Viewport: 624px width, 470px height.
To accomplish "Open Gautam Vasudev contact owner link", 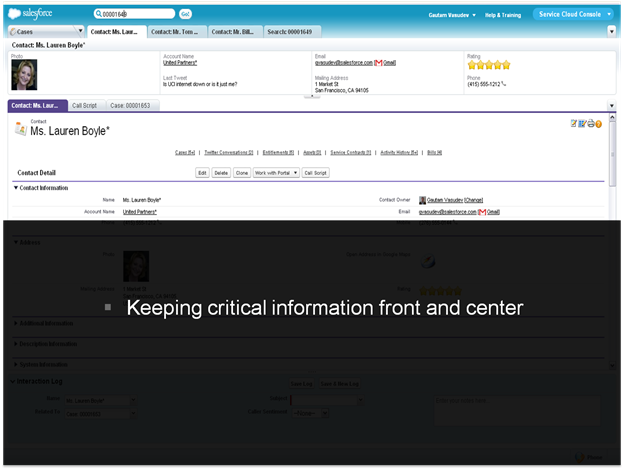I will pyautogui.click(x=445, y=200).
